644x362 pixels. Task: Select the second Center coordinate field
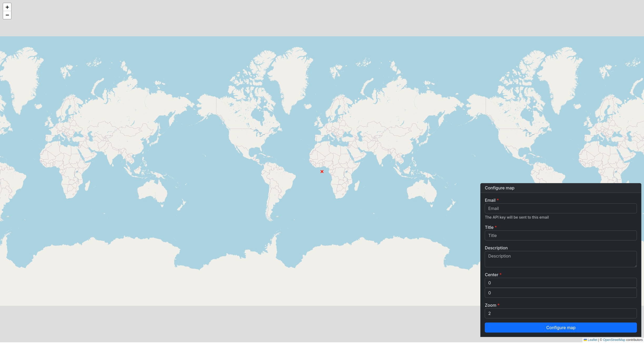coord(561,293)
